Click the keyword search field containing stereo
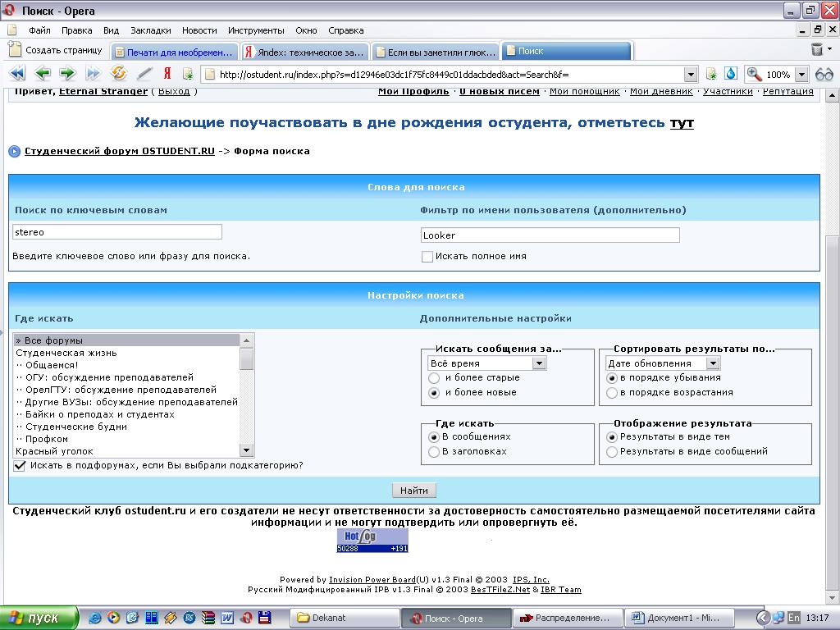840x630 pixels. point(116,232)
